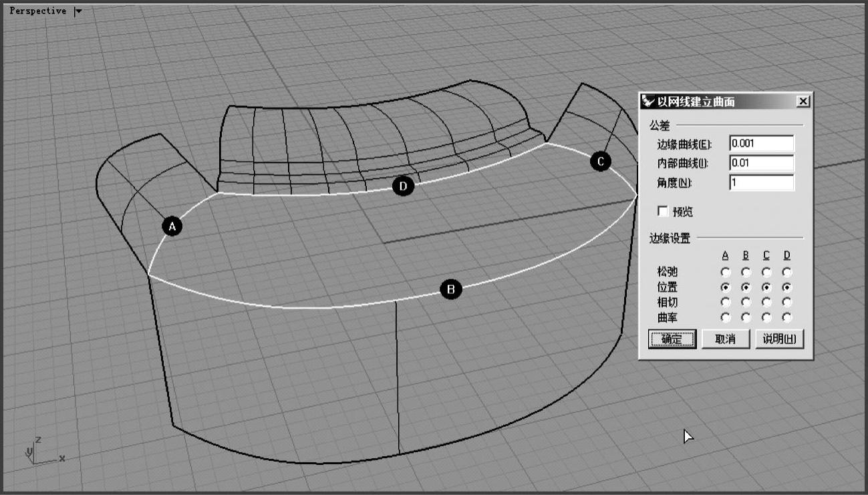
Task: Click the 内部曲线 tolerance input field
Action: click(761, 162)
